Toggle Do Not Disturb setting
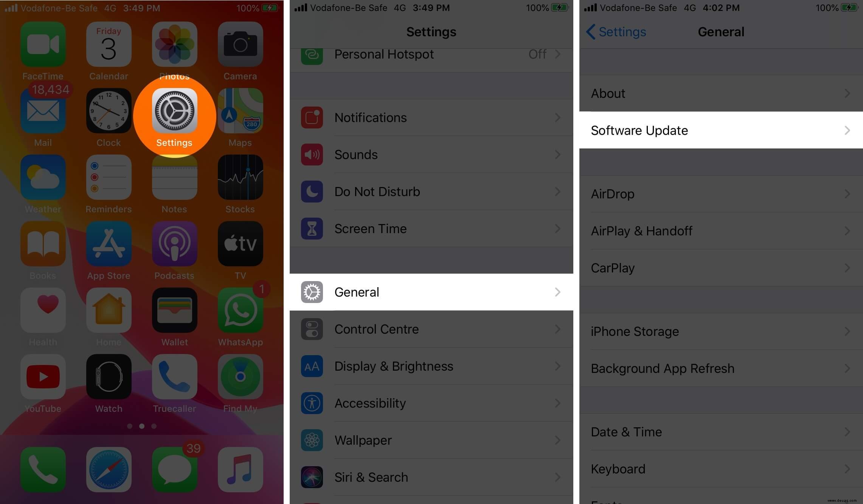 pos(431,192)
